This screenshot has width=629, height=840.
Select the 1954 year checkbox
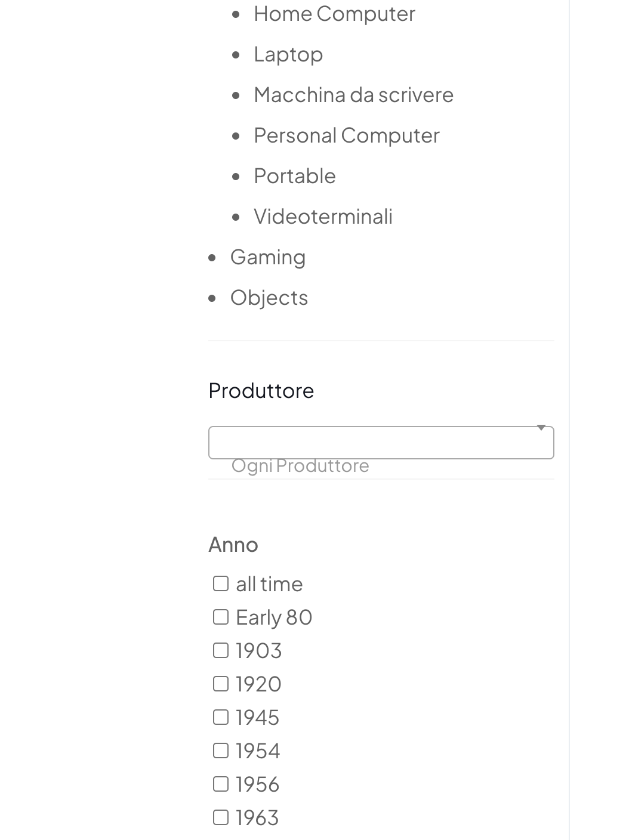[221, 751]
